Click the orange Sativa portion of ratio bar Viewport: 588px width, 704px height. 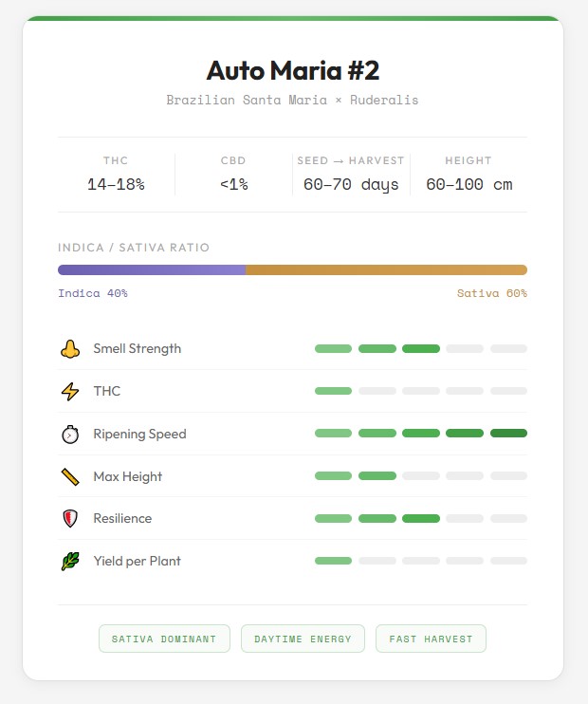click(386, 269)
